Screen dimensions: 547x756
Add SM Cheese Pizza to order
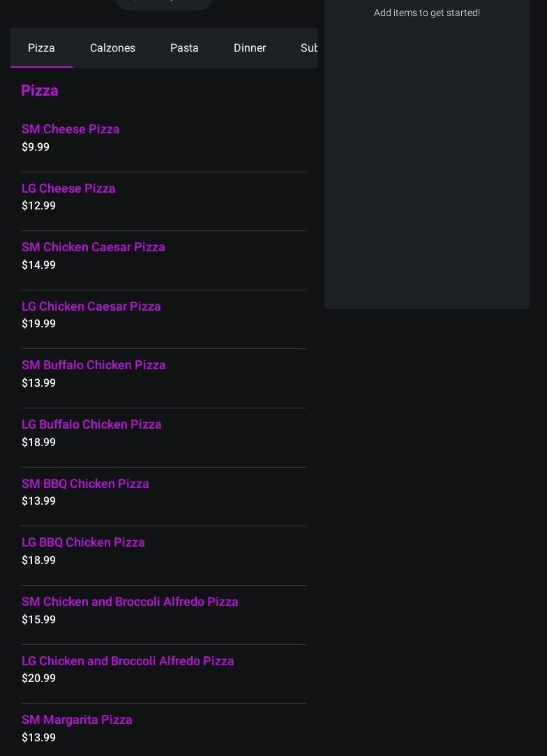pyautogui.click(x=164, y=138)
